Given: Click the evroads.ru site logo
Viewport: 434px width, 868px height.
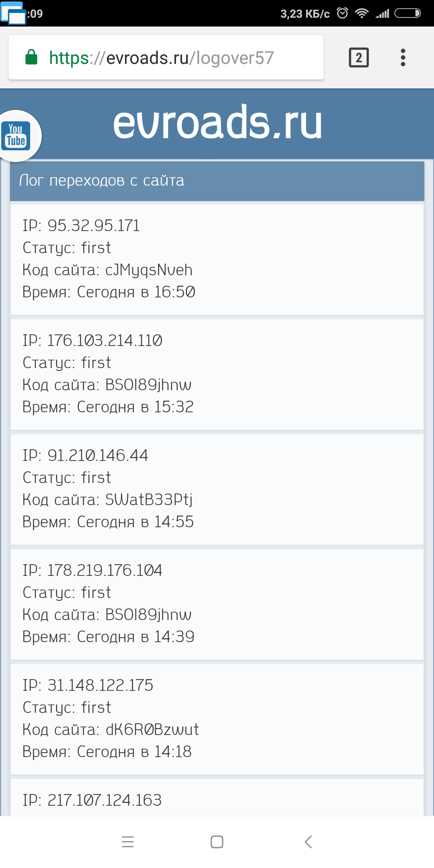Looking at the screenshot, I should [x=217, y=123].
